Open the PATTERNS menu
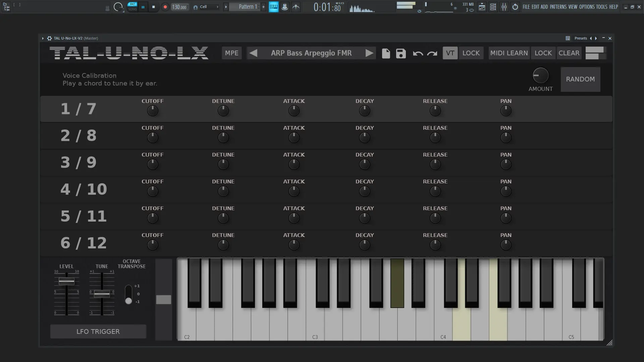 pyautogui.click(x=558, y=7)
